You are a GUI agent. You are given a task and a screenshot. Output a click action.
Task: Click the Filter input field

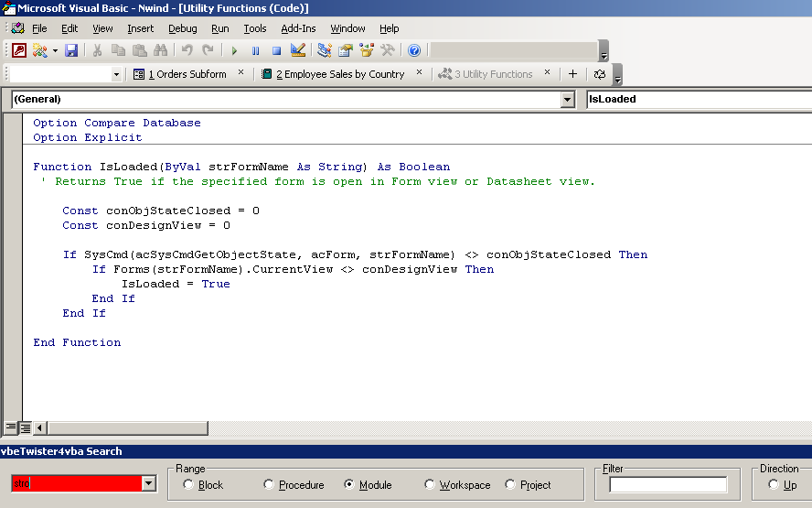tap(668, 484)
